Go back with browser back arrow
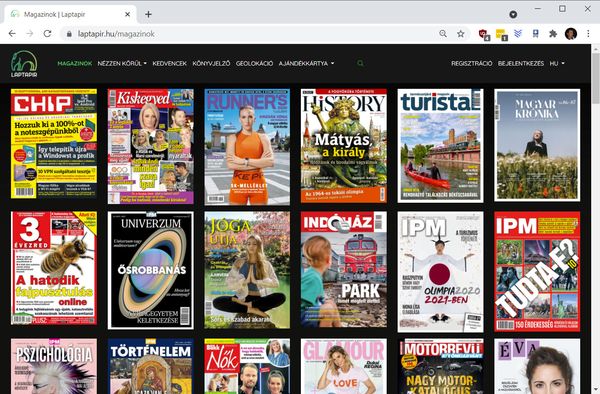 click(12, 34)
